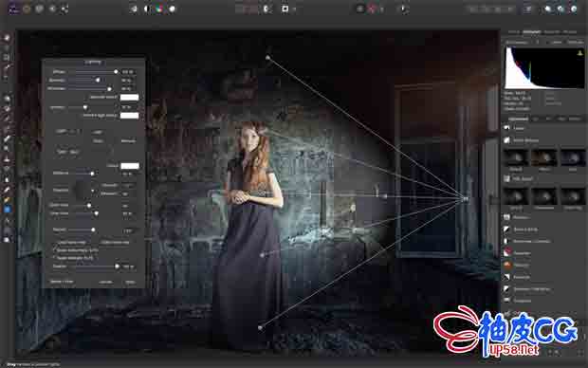Click the Load bump map button

(x=72, y=243)
